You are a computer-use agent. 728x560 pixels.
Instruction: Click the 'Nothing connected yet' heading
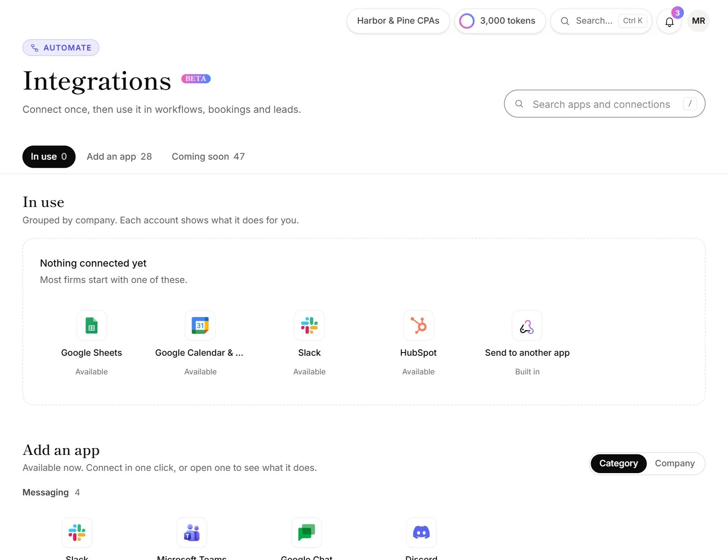click(x=93, y=263)
